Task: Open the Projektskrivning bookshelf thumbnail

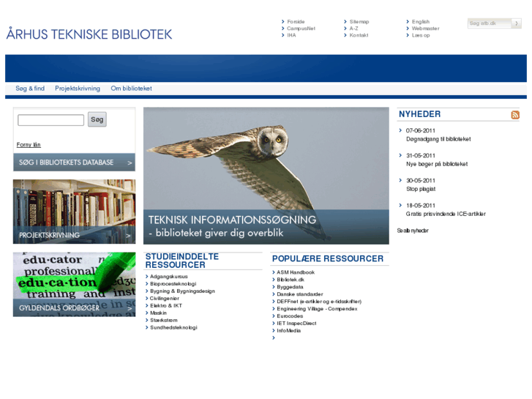Action: pyautogui.click(x=74, y=212)
